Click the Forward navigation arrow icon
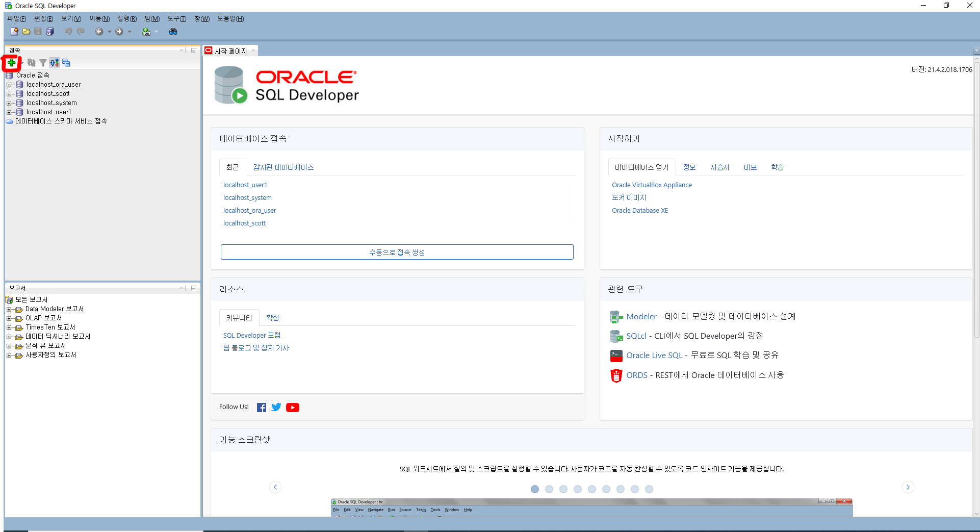Viewport: 980px width, 532px height. (x=119, y=32)
